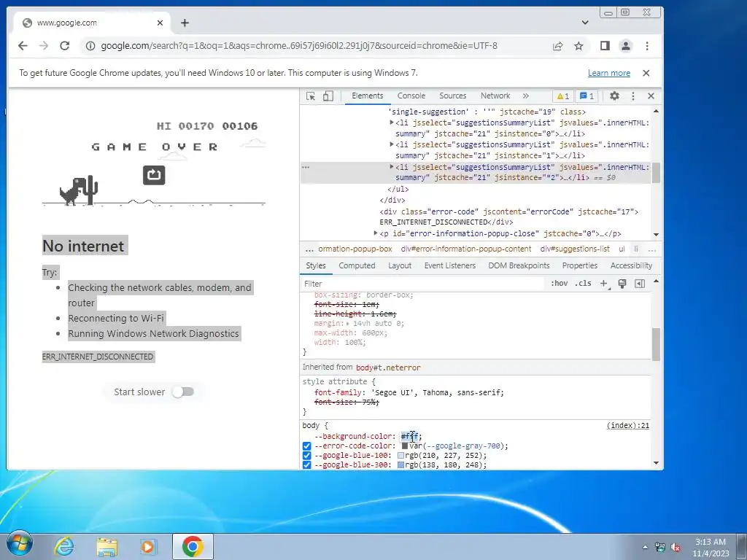Image resolution: width=747 pixels, height=560 pixels.
Task: Expand the margin shorthand property triangle
Action: 347,323
